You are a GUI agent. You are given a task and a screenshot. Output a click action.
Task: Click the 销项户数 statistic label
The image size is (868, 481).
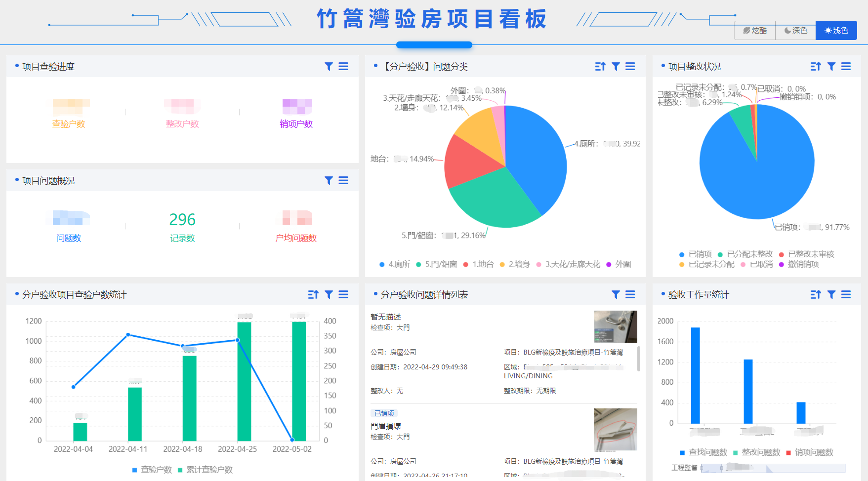pos(296,124)
